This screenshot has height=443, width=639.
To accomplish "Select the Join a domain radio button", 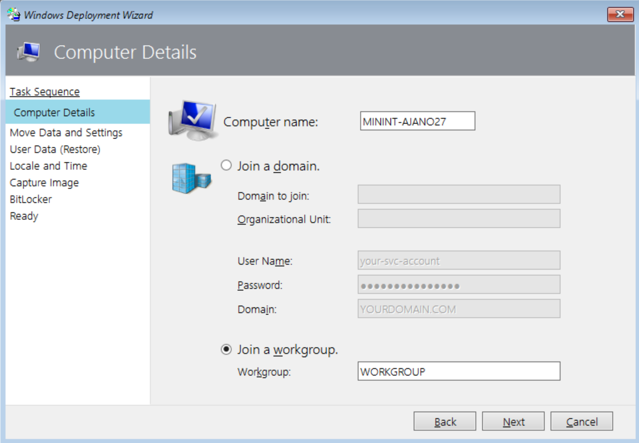I will click(226, 165).
